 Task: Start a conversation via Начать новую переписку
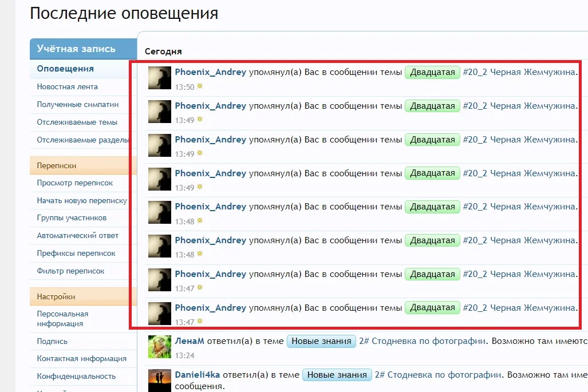point(77,200)
